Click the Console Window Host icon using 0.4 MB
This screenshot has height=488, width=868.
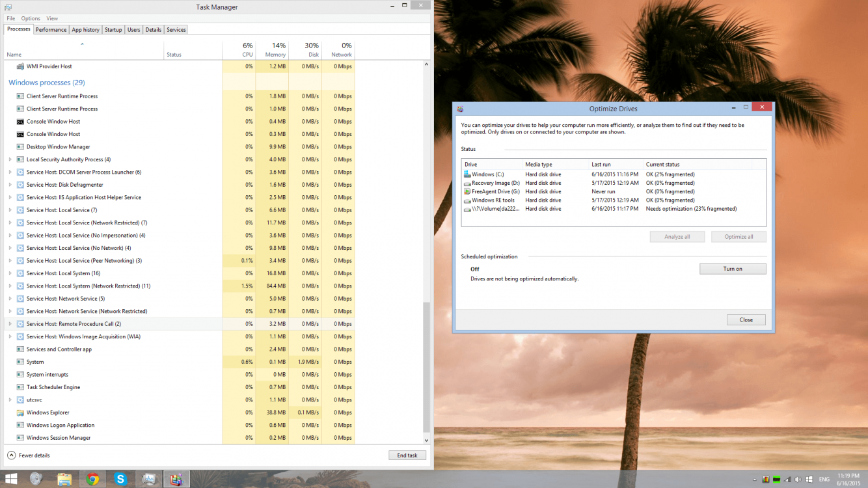[x=20, y=122]
